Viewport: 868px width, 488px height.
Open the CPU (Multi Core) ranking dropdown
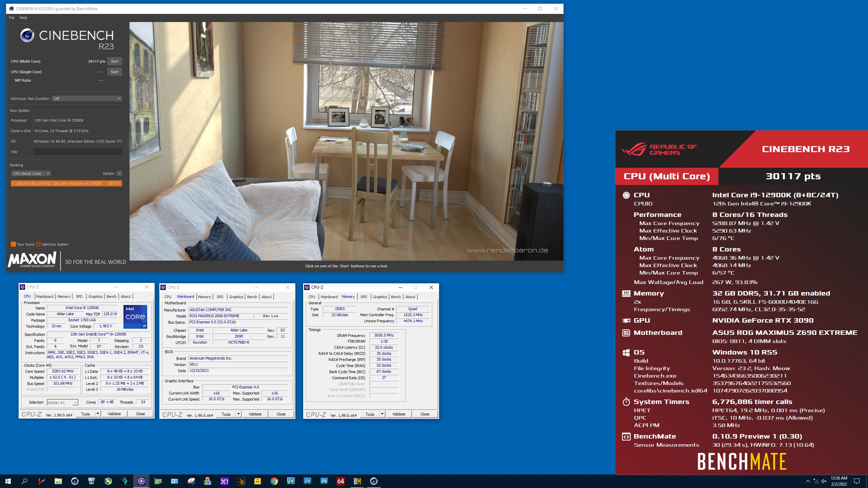click(x=31, y=174)
